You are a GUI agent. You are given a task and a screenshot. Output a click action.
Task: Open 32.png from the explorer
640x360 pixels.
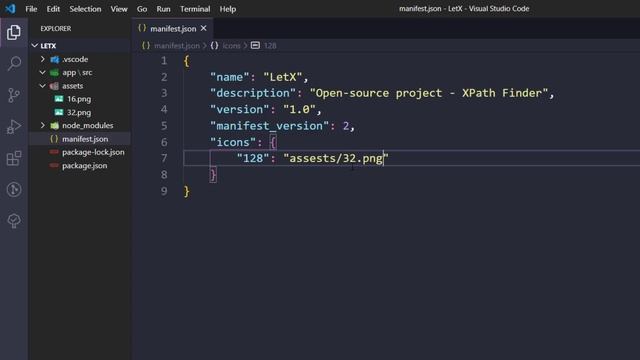(79, 112)
